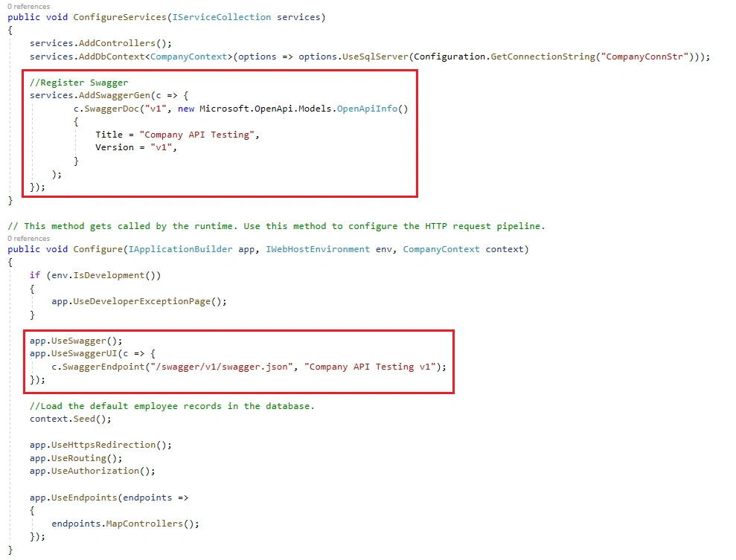Click the comment about HTTP request pipeline
This screenshot has height=560, width=736.
[x=277, y=226]
